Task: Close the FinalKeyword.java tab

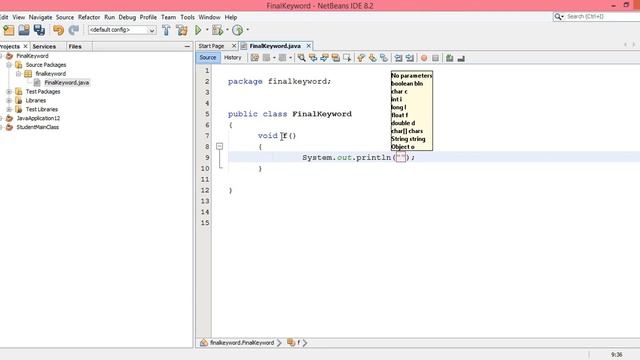Action: pyautogui.click(x=309, y=46)
